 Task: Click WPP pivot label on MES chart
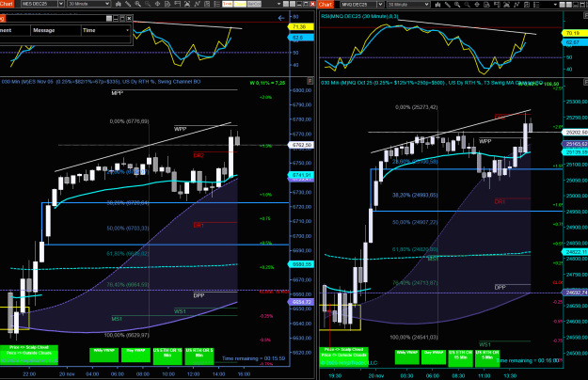coord(181,129)
